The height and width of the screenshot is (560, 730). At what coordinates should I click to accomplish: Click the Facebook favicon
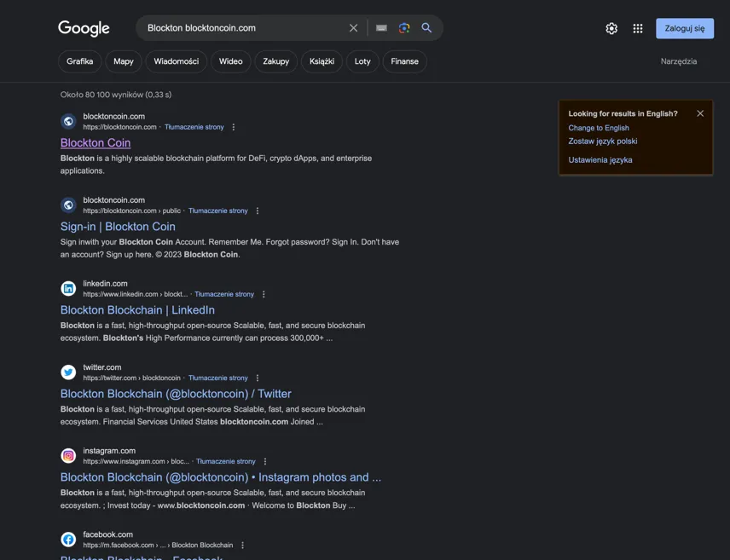[x=68, y=540]
